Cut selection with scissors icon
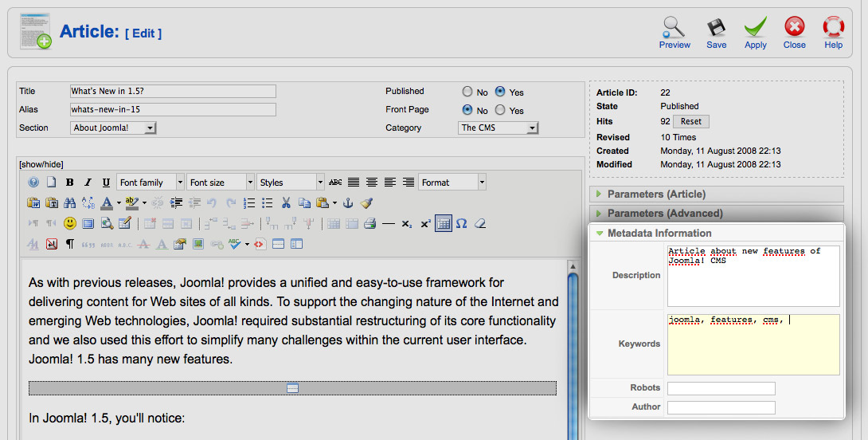The width and height of the screenshot is (868, 440). 286,202
